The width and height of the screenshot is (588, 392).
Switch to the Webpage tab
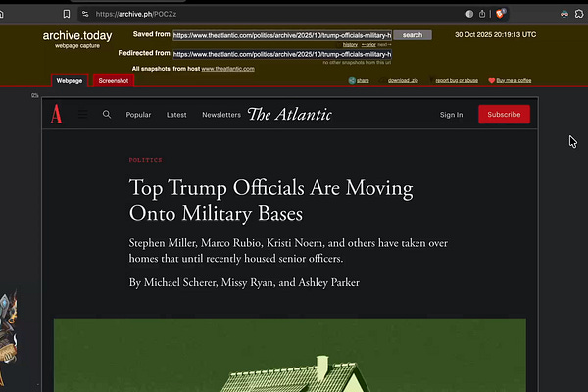pos(70,81)
